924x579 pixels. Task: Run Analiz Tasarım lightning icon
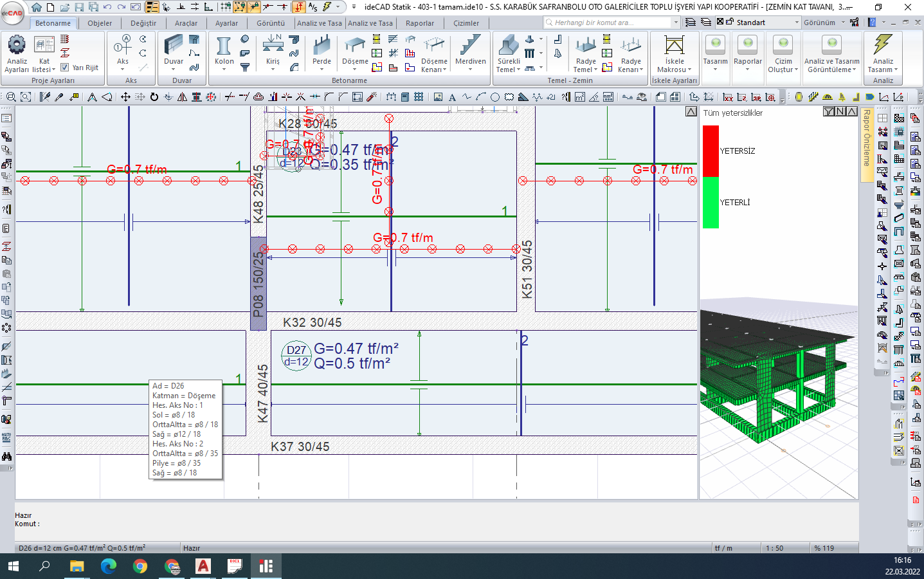click(x=882, y=45)
